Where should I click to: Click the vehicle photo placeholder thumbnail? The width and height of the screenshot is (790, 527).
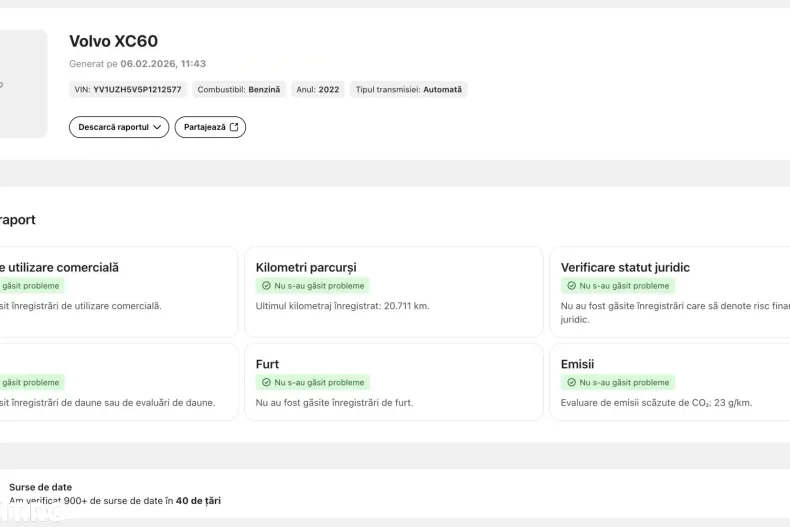tap(20, 84)
